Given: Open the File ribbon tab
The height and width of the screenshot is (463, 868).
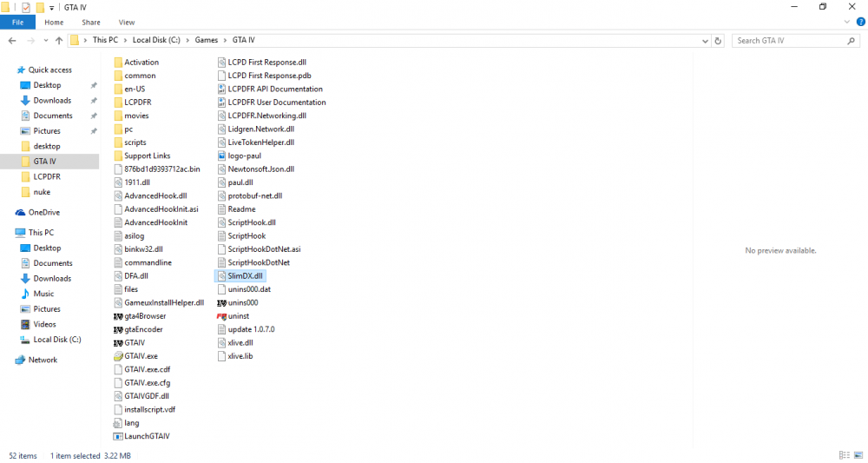Looking at the screenshot, I should point(17,23).
